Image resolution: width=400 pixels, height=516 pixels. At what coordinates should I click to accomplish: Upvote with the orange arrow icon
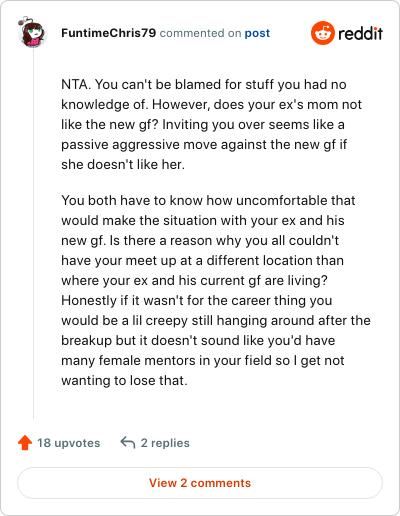point(25,443)
